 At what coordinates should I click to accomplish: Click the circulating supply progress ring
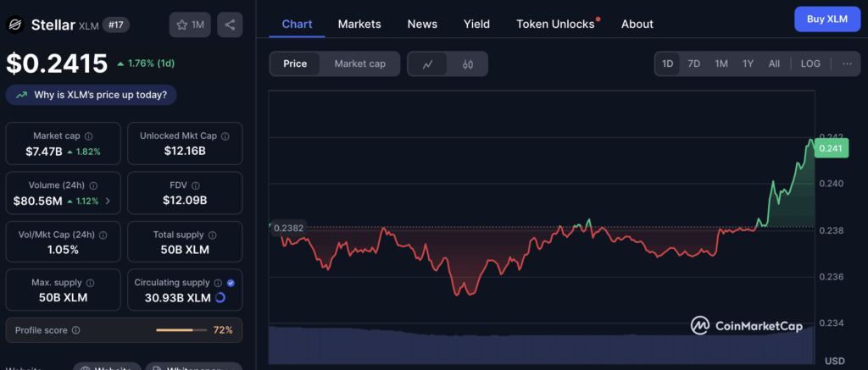click(220, 297)
